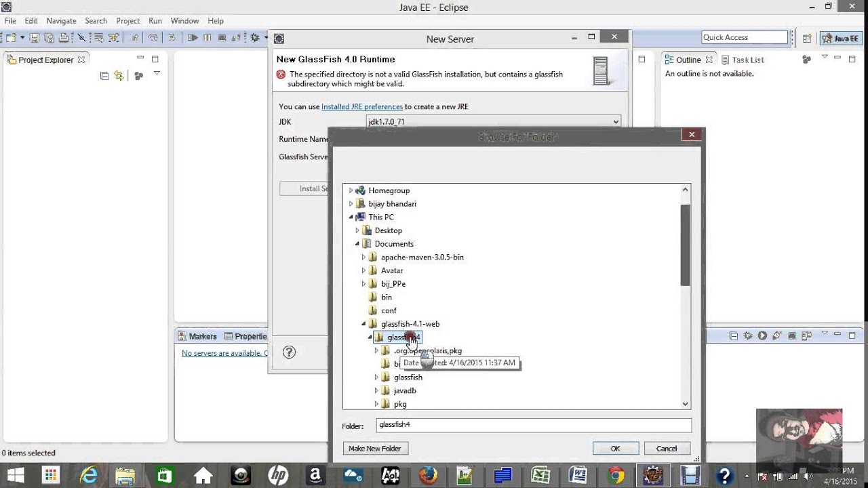Open Firefox from taskbar
868x488 pixels.
pyautogui.click(x=427, y=475)
